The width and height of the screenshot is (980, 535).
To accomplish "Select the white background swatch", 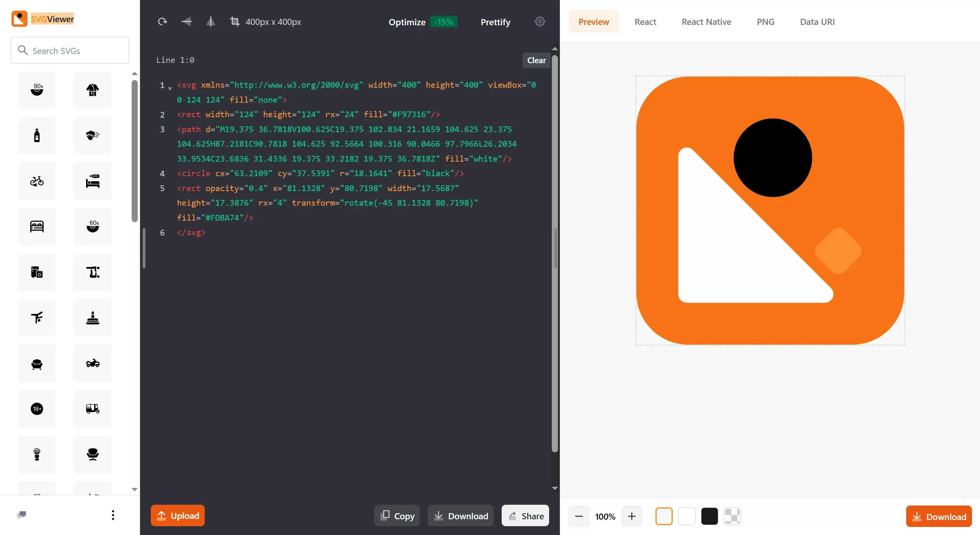I will coord(687,516).
